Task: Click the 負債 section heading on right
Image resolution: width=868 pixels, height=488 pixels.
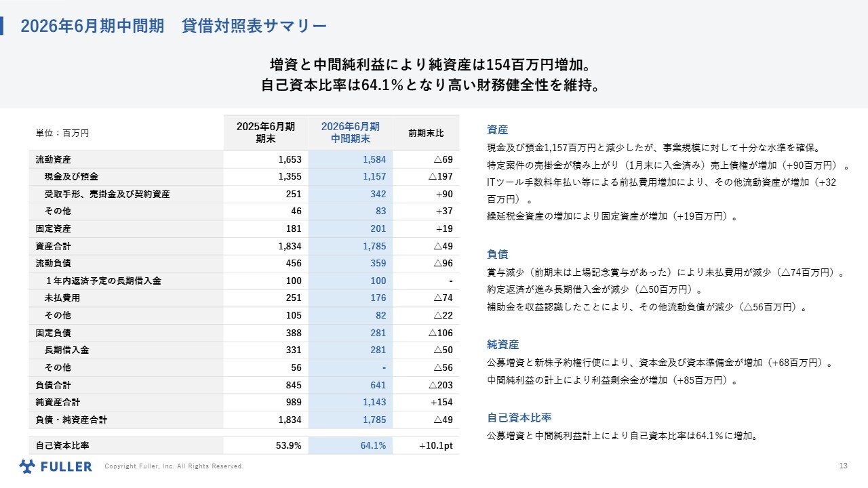Action: (497, 254)
